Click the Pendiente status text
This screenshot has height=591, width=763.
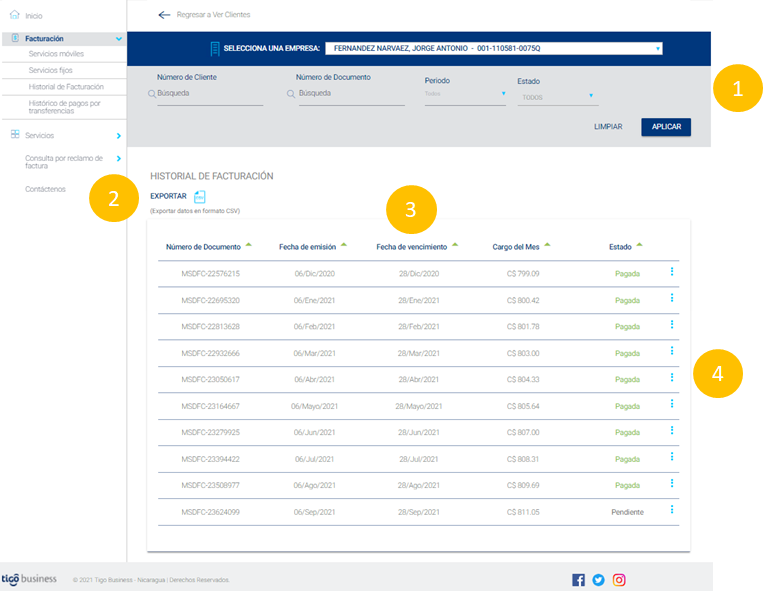627,512
